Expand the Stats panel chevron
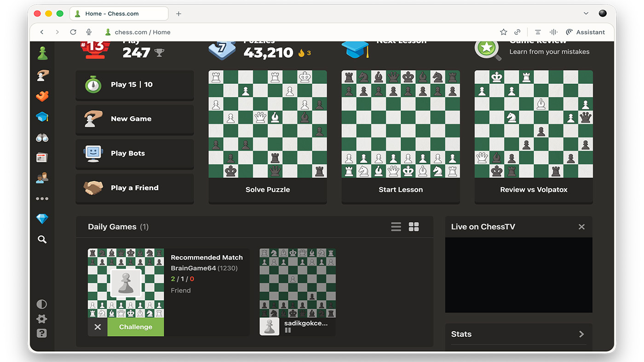The height and width of the screenshot is (362, 644). 581,334
